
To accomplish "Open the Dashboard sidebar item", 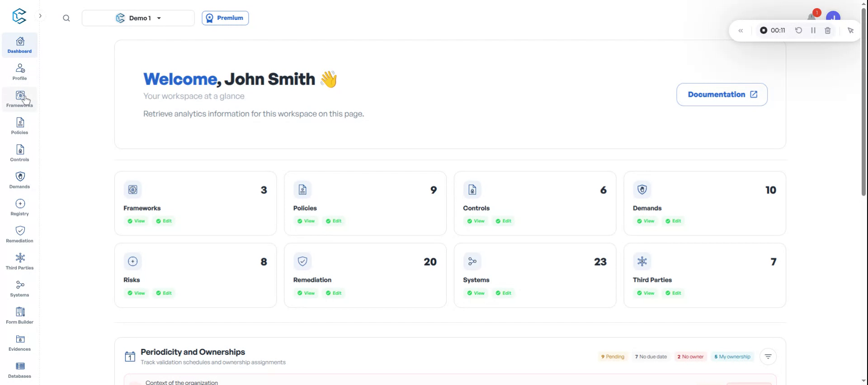I will 19,45.
